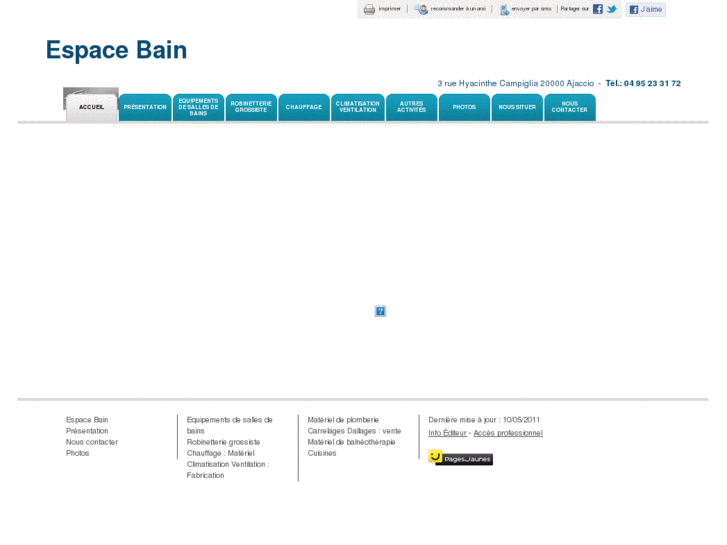
Task: Click the recommend to a friend icon
Action: coord(421,9)
